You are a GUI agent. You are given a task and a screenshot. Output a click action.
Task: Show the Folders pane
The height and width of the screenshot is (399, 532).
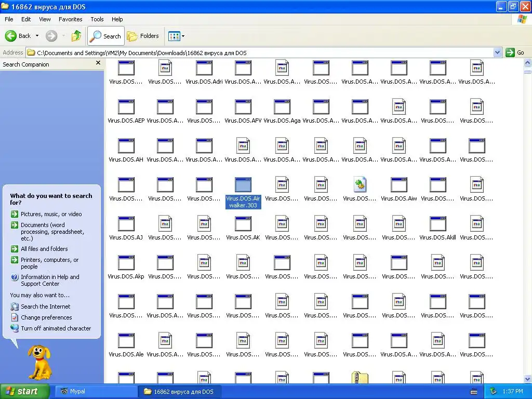[142, 36]
